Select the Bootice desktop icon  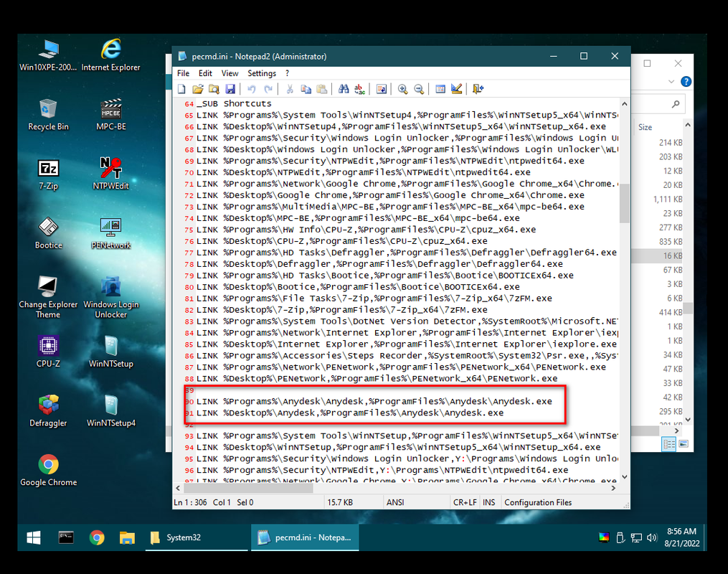48,234
